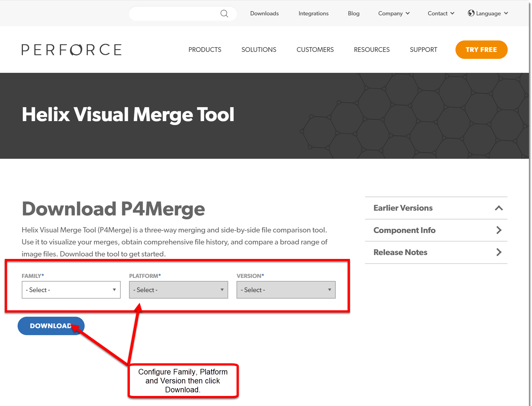This screenshot has height=406, width=532.
Task: Open the RESOURCES menu
Action: [x=371, y=50]
